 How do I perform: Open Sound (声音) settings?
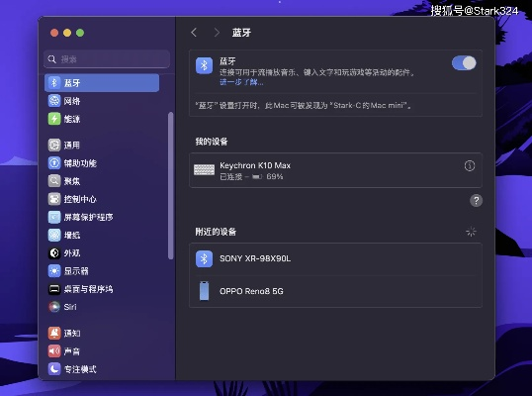102,351
